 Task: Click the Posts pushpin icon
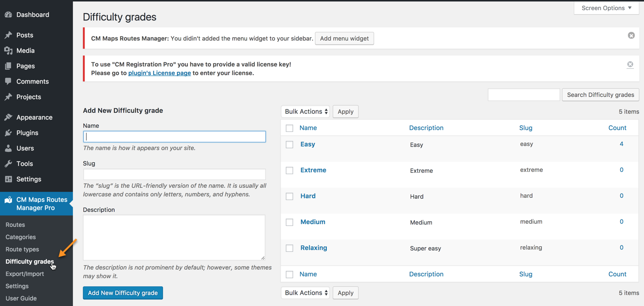(8, 35)
